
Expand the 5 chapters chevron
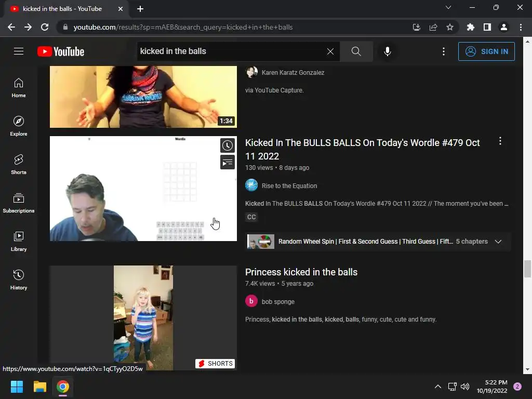(498, 242)
